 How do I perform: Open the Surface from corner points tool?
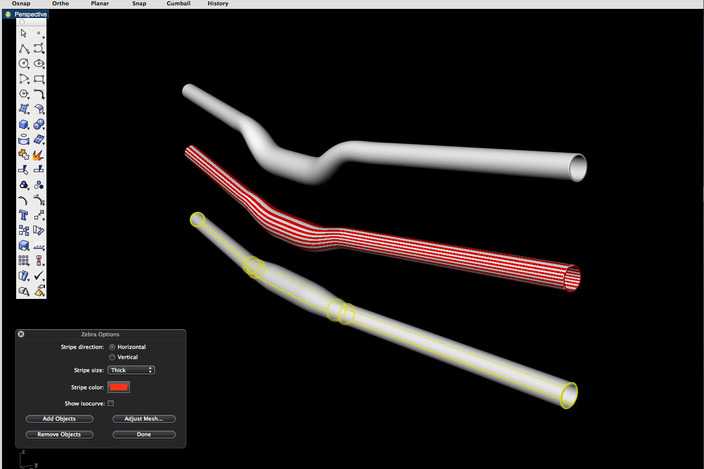coord(24,109)
